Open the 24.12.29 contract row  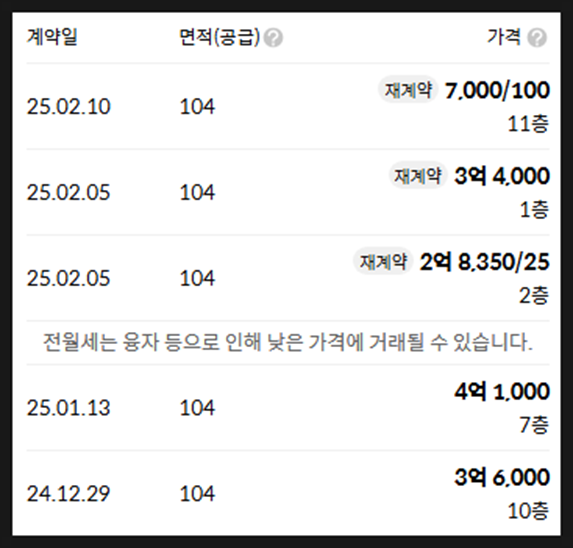coord(288,493)
